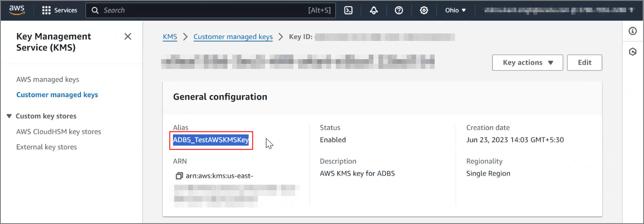This screenshot has height=224, width=644.
Task: Click the Edit button
Action: coord(584,63)
